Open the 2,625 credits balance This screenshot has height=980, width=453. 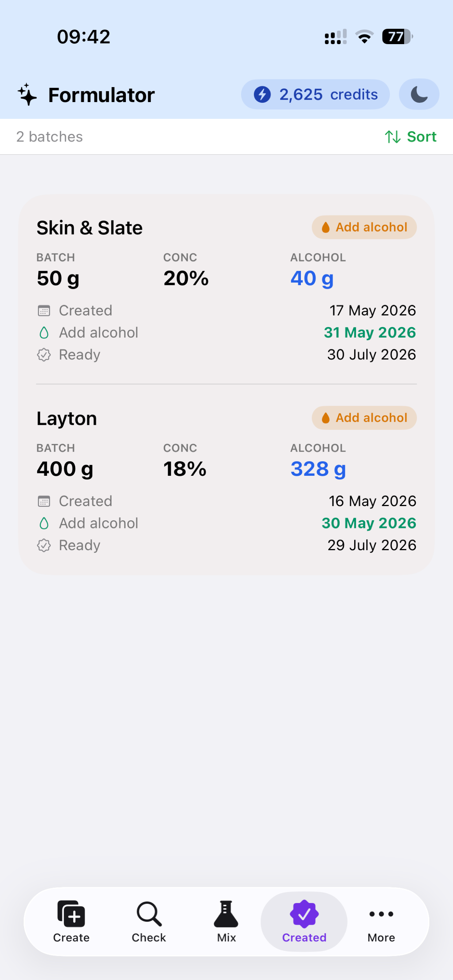point(315,94)
